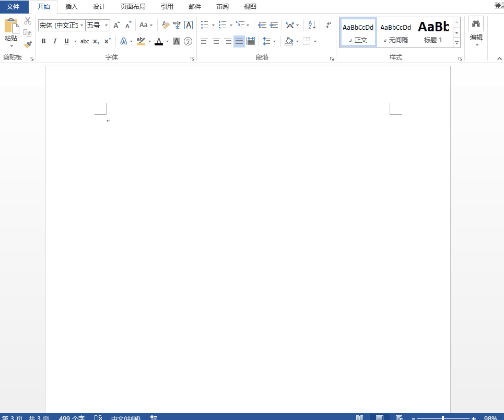Click the Increase Indent icon
The width and height of the screenshot is (504, 420).
[x=274, y=25]
